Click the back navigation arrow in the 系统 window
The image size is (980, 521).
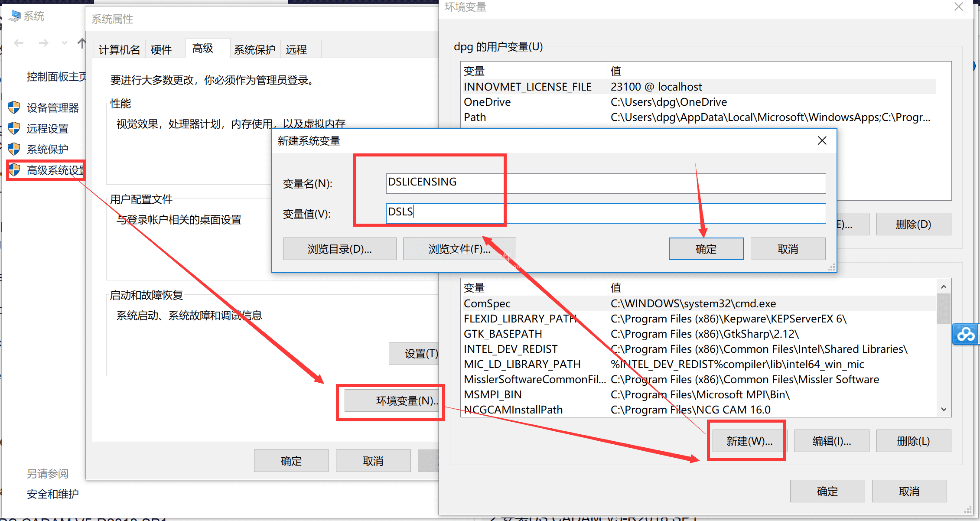point(18,42)
